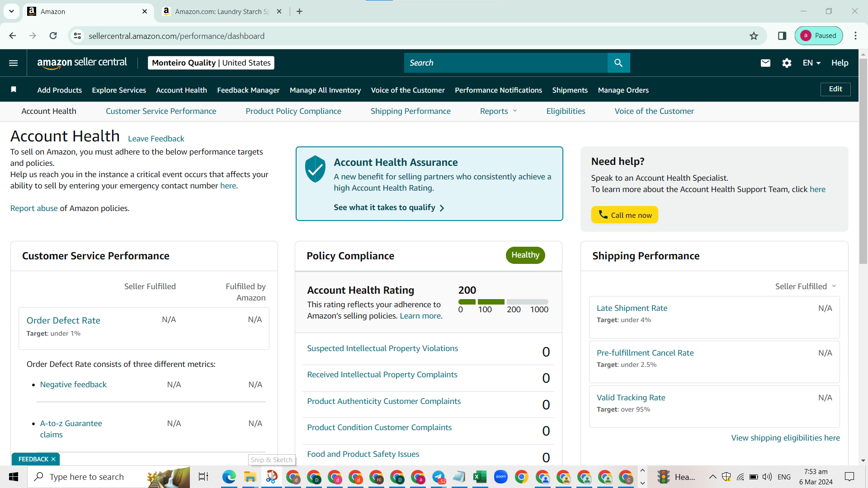Open Feedback Manager menu item
868x488 pixels.
click(x=248, y=90)
